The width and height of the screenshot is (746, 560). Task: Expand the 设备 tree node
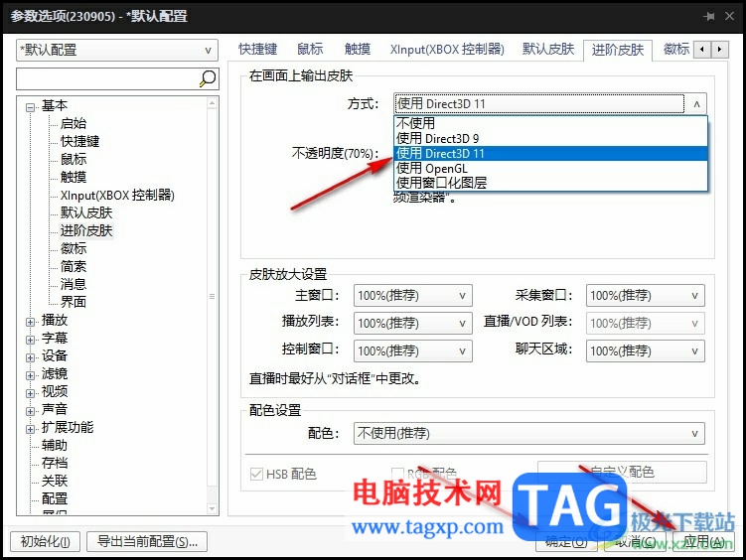31,357
